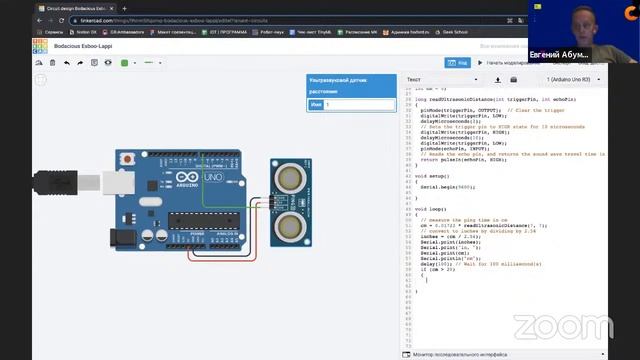Click the Serial.begin(9600); code line
Screen dimensions: 640x360
pyautogui.click(x=448, y=187)
